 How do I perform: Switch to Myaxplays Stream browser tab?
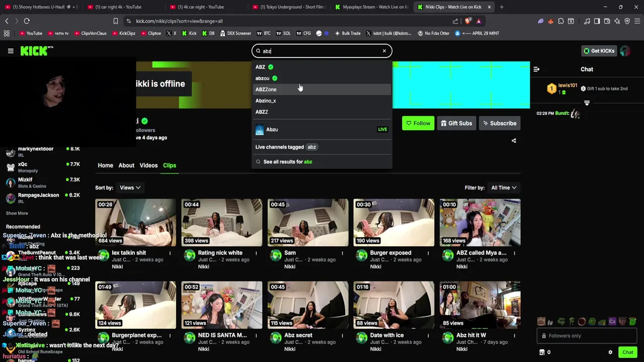point(371,7)
